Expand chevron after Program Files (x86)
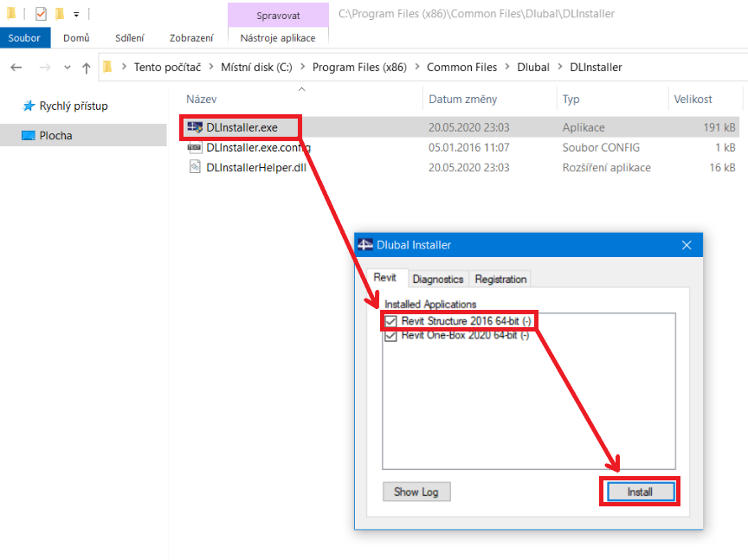 [416, 67]
